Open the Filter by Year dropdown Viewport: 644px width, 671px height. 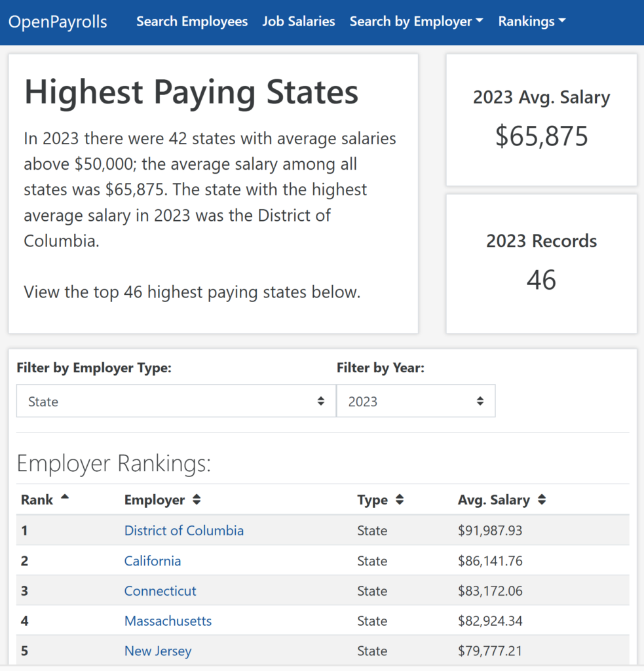point(415,401)
